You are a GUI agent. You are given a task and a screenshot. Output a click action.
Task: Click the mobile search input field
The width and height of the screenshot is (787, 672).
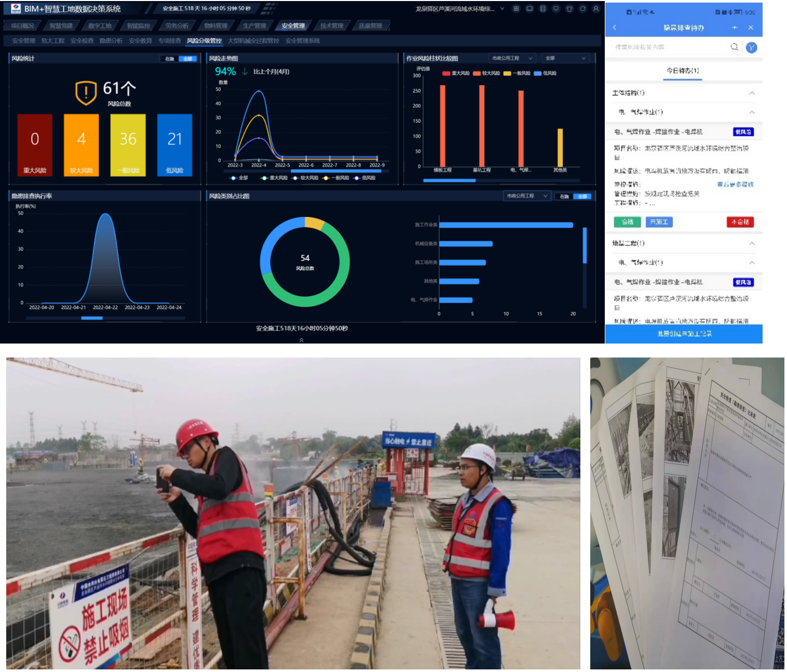[x=670, y=47]
